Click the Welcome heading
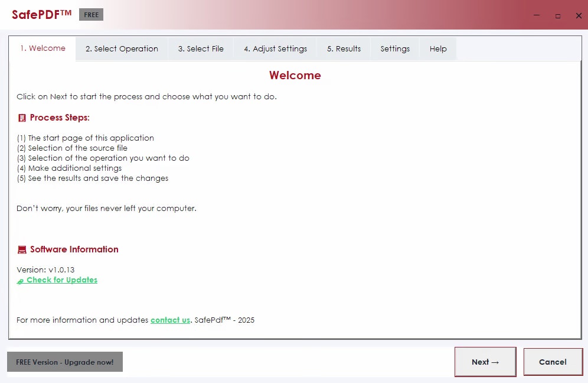588x383 pixels. (x=295, y=75)
